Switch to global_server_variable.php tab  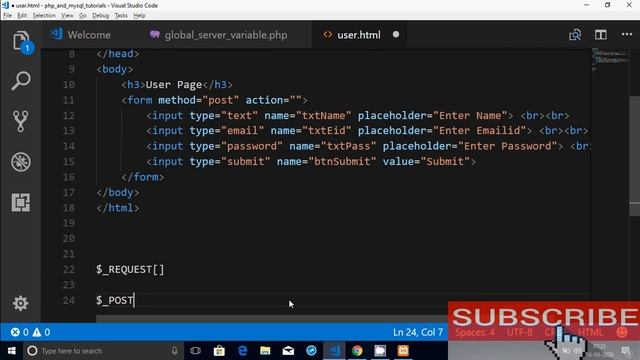(x=218, y=35)
